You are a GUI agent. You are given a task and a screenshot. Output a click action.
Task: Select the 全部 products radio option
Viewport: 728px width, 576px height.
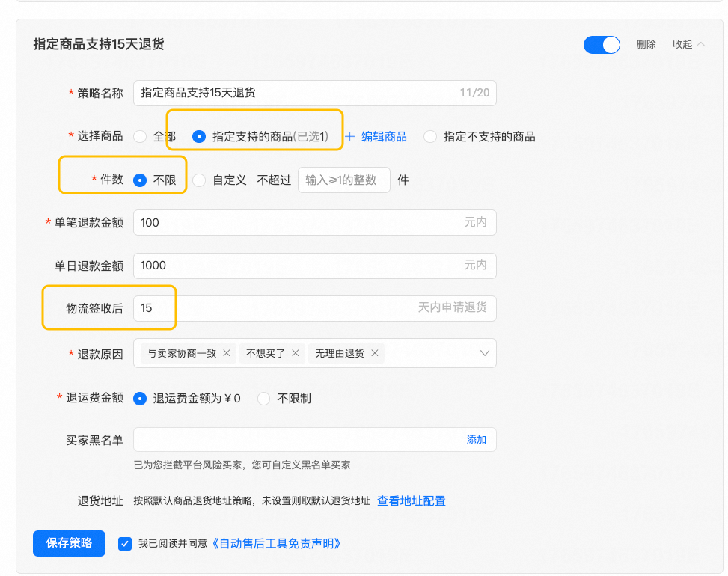click(140, 137)
